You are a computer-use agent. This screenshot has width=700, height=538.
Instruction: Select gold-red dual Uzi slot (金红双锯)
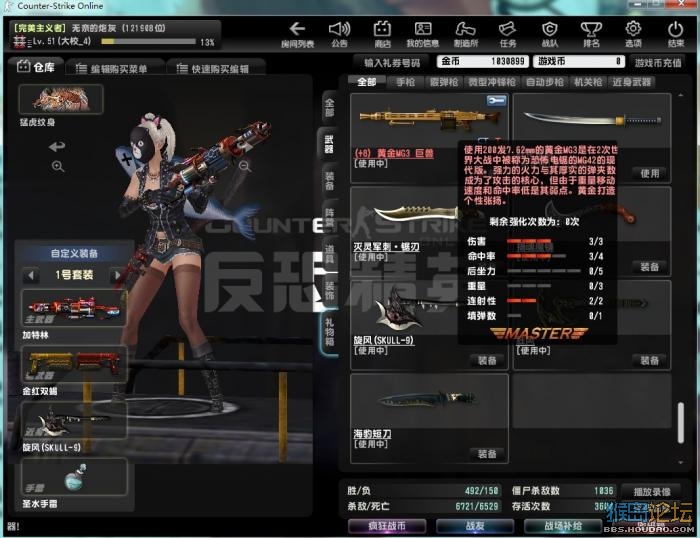73,365
